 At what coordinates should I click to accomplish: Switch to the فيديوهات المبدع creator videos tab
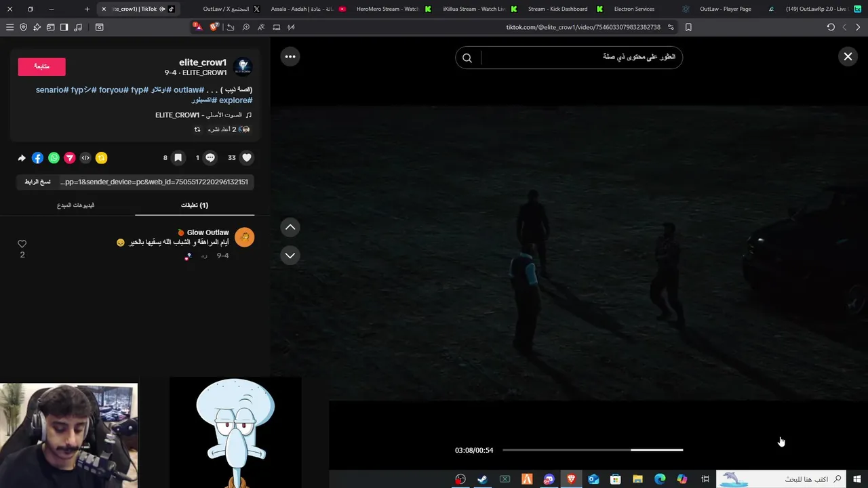[76, 205]
